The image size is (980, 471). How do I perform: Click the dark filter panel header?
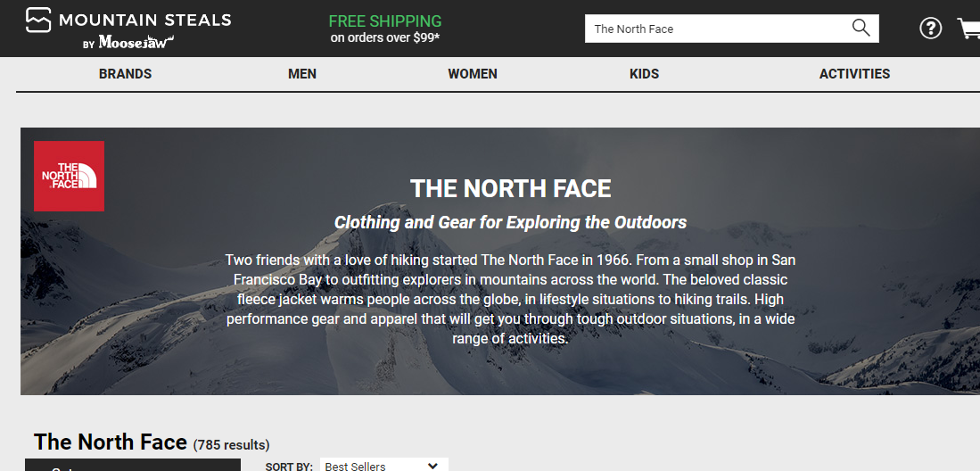pos(132,465)
